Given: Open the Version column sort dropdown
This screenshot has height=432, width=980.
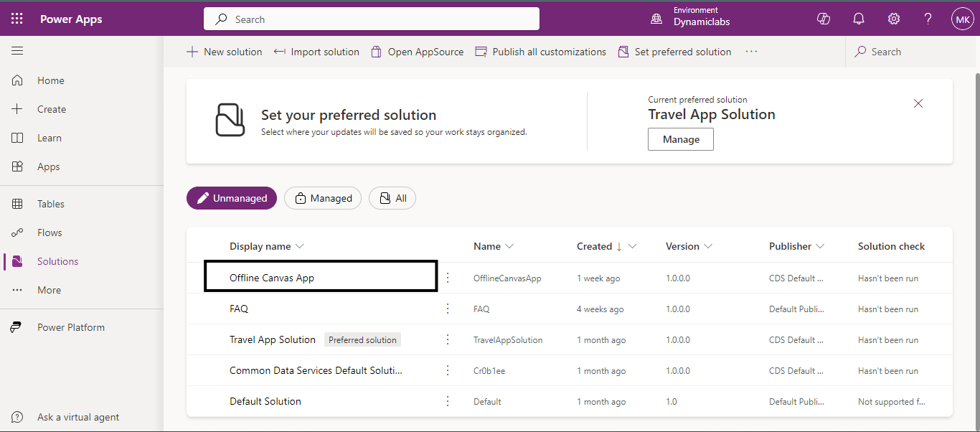Looking at the screenshot, I should point(708,246).
